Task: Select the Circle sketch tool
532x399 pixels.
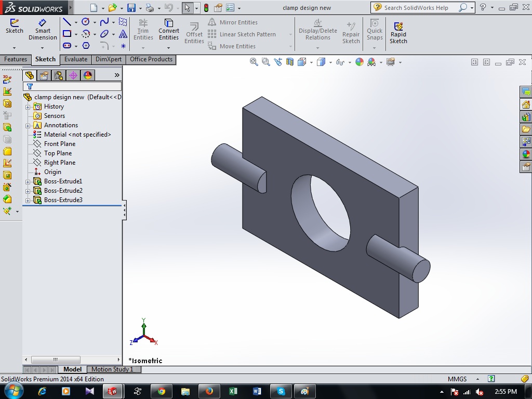Action: tap(86, 22)
